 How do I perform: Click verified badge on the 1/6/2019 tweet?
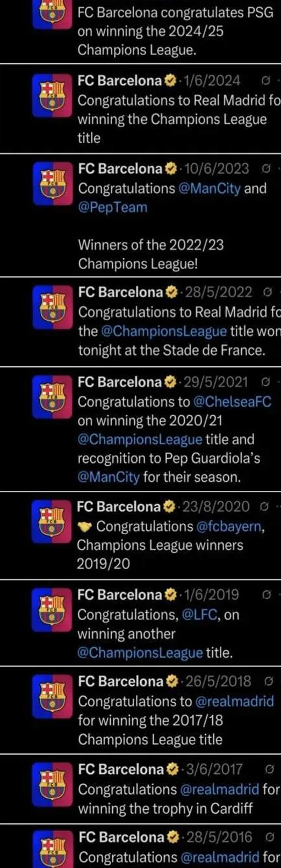(170, 595)
